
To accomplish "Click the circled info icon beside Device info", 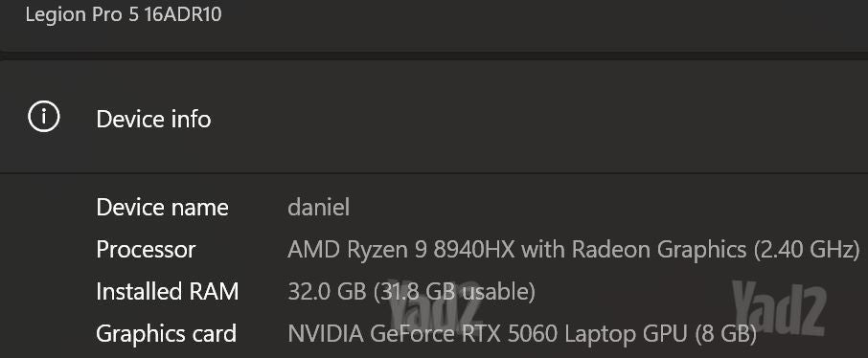I will pyautogui.click(x=44, y=118).
